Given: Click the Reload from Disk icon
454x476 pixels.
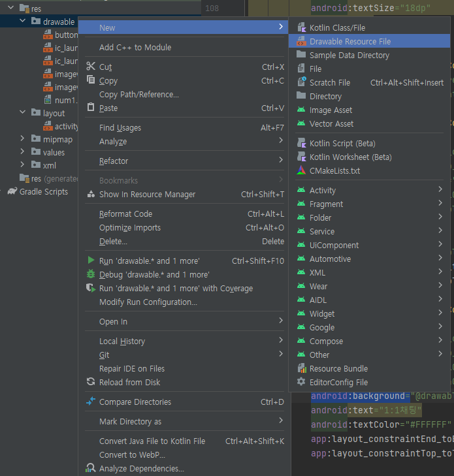Looking at the screenshot, I should (x=91, y=381).
